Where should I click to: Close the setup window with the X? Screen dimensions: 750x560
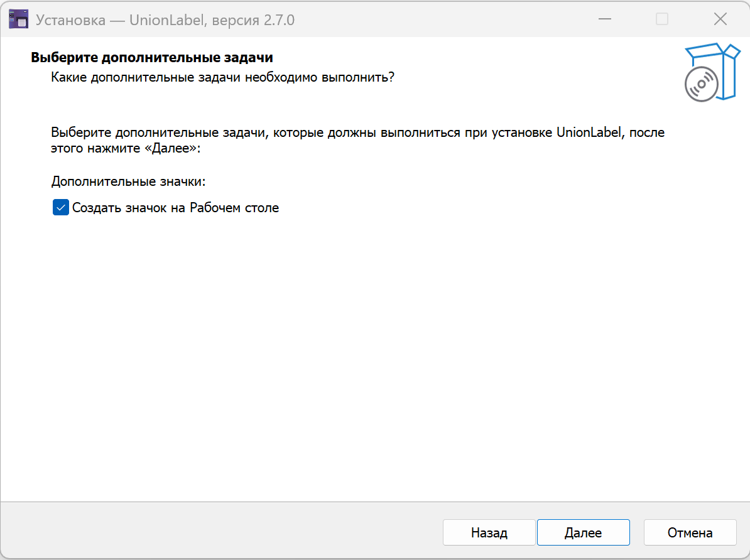point(720,19)
